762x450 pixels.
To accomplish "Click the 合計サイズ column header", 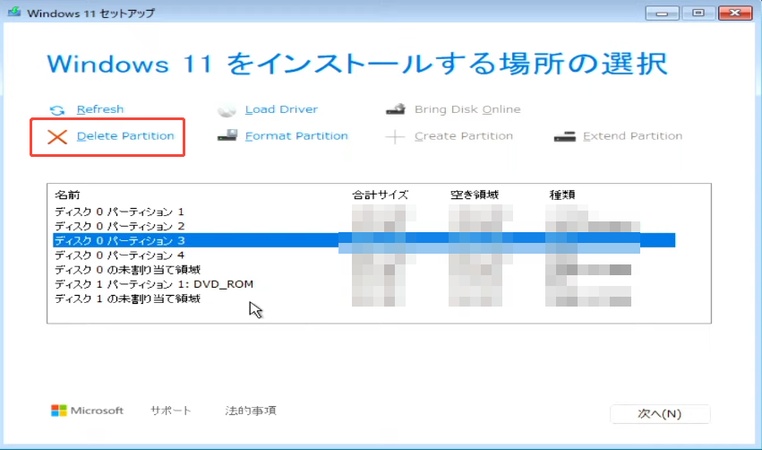I will [x=380, y=195].
